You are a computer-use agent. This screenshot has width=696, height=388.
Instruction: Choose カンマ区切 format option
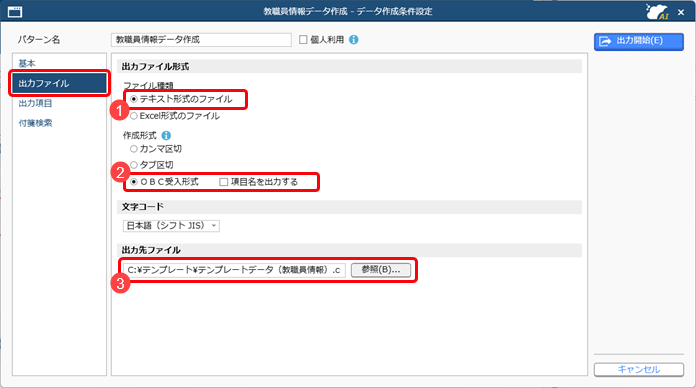[134, 149]
